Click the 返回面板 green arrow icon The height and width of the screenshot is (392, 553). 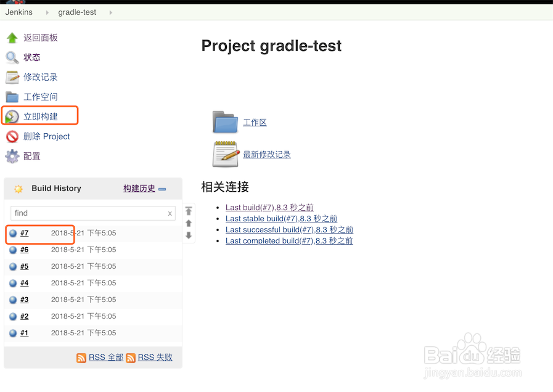pyautogui.click(x=12, y=37)
